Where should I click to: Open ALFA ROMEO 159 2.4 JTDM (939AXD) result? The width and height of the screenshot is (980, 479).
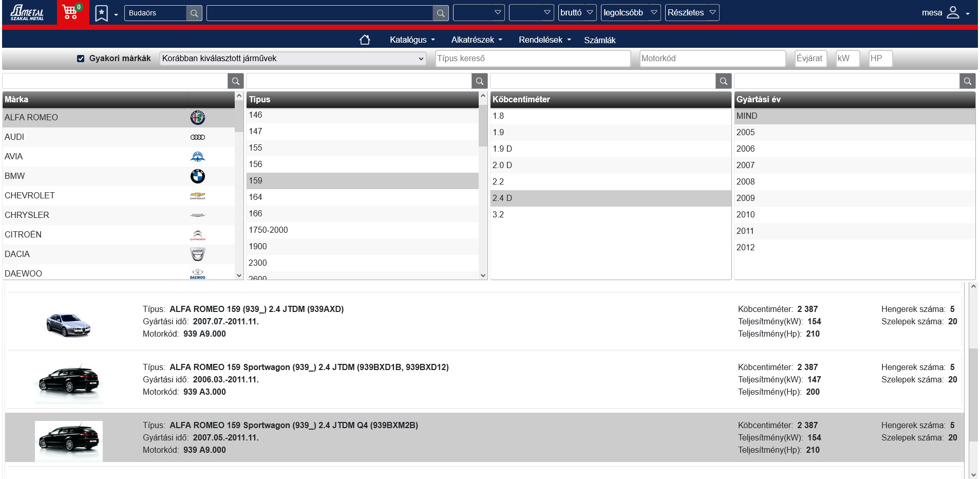(x=484, y=322)
